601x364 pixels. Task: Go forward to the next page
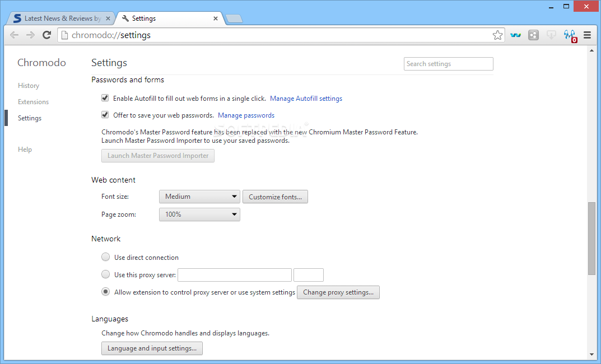click(x=30, y=35)
